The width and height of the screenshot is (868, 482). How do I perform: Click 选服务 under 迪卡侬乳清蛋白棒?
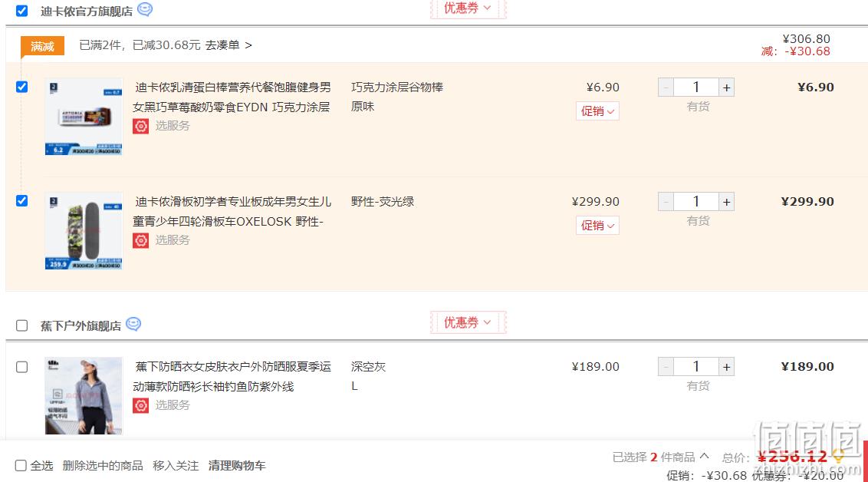[x=173, y=127]
